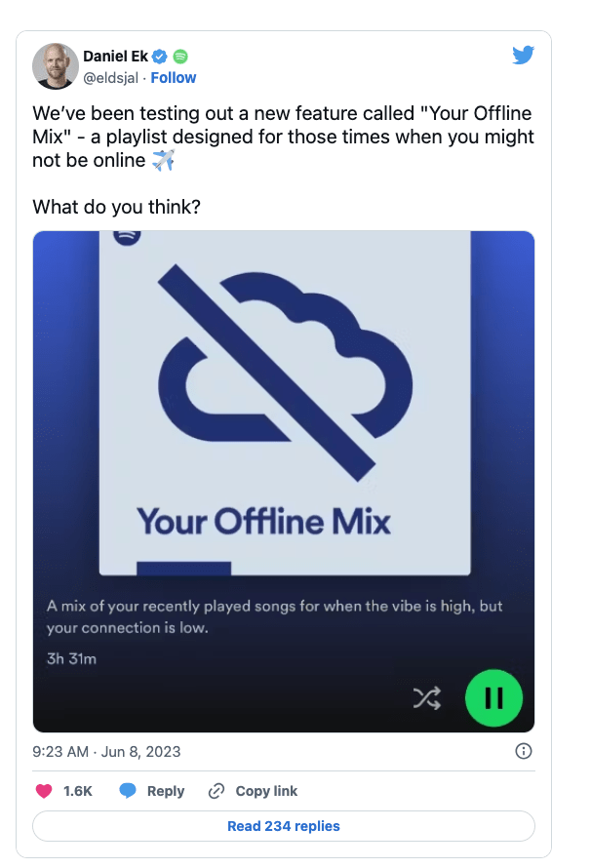Read 234 replies
The image size is (591, 868).
(x=284, y=826)
